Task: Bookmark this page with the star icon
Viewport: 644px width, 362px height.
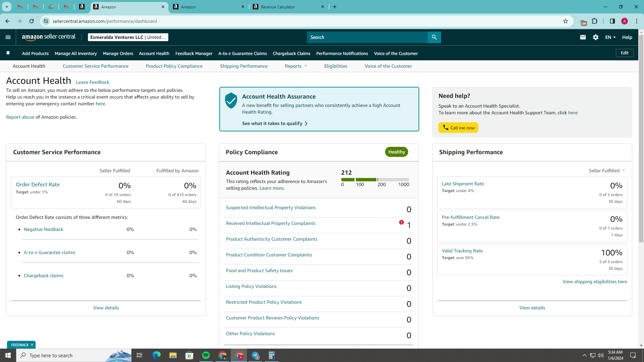Action: tap(566, 21)
